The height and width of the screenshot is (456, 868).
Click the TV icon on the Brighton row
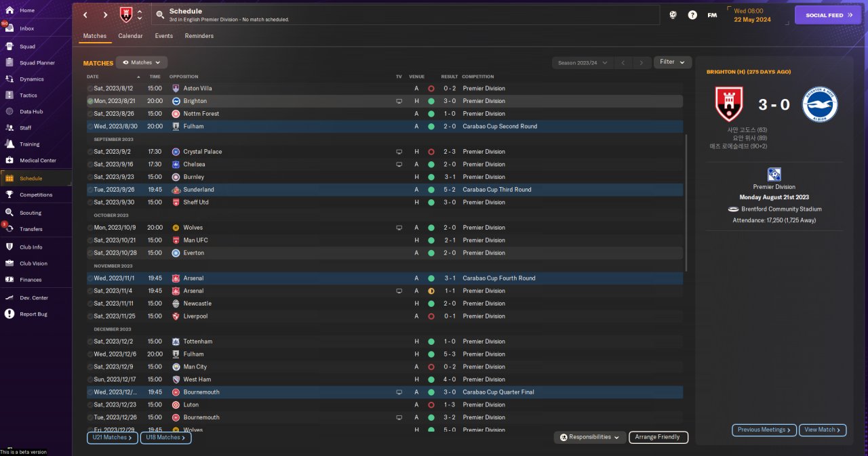coord(399,101)
